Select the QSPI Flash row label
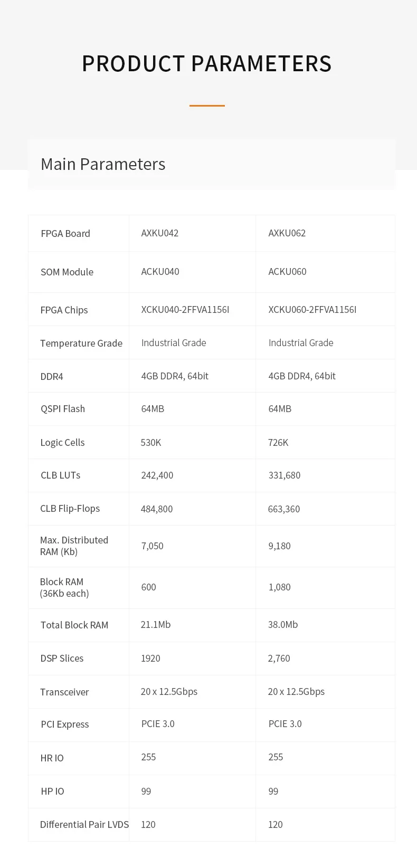 [63, 409]
